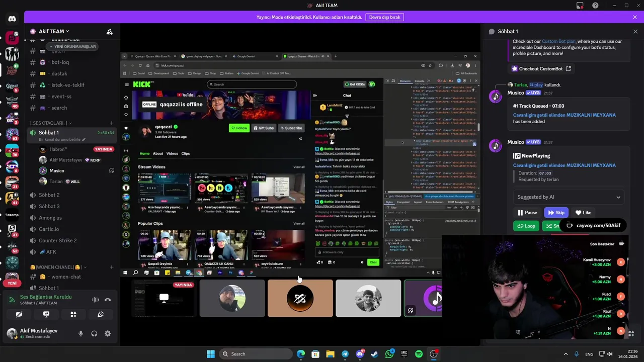
Task: Open inbox icon in Discord title bar
Action: [580, 6]
